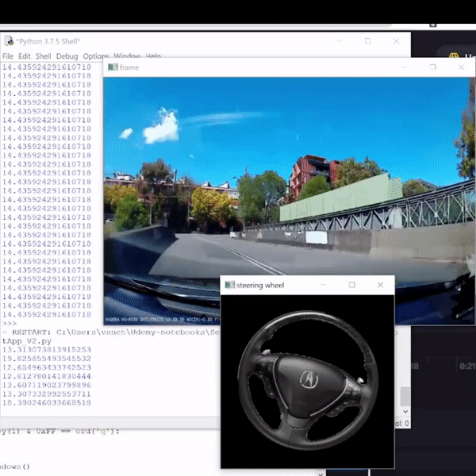Open the Options menu

tap(96, 56)
